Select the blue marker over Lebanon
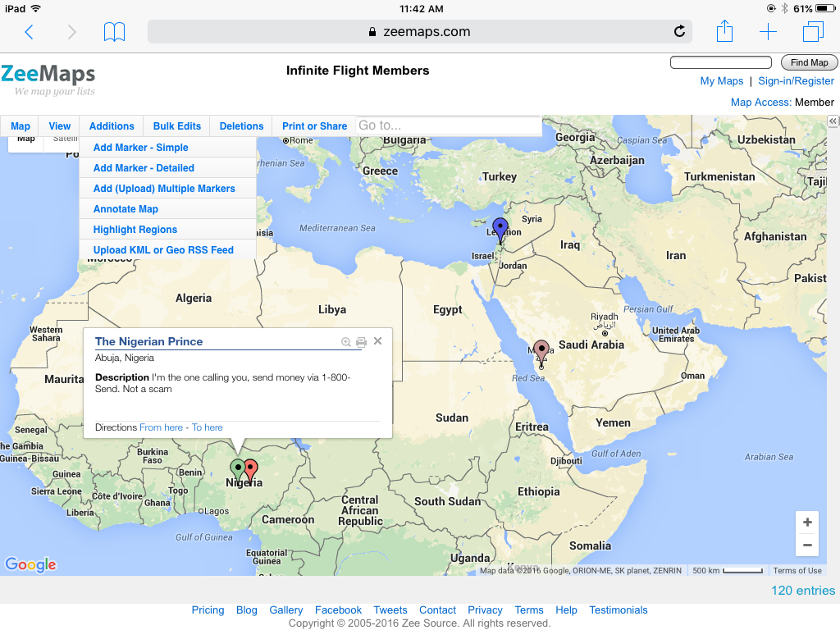 [500, 231]
